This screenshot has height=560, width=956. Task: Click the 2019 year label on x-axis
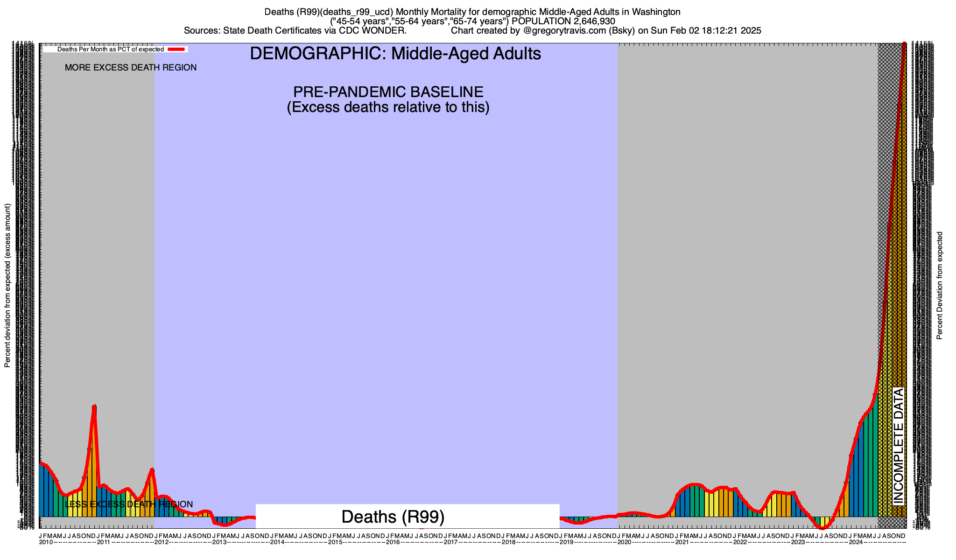(567, 542)
